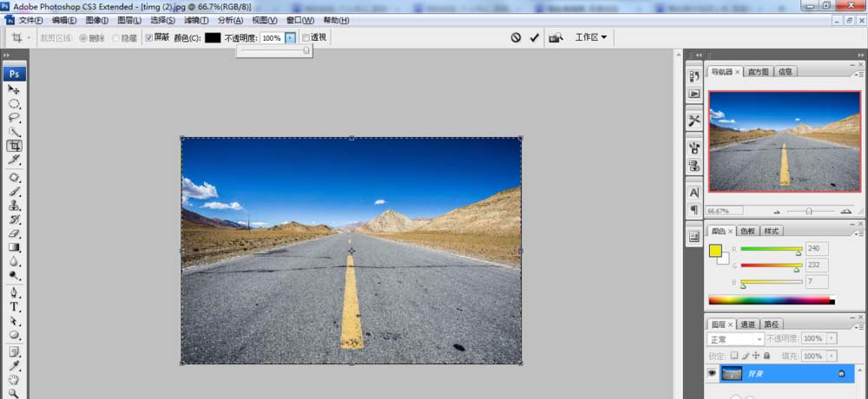
Task: Select the Patch healing tool
Action: (x=15, y=178)
